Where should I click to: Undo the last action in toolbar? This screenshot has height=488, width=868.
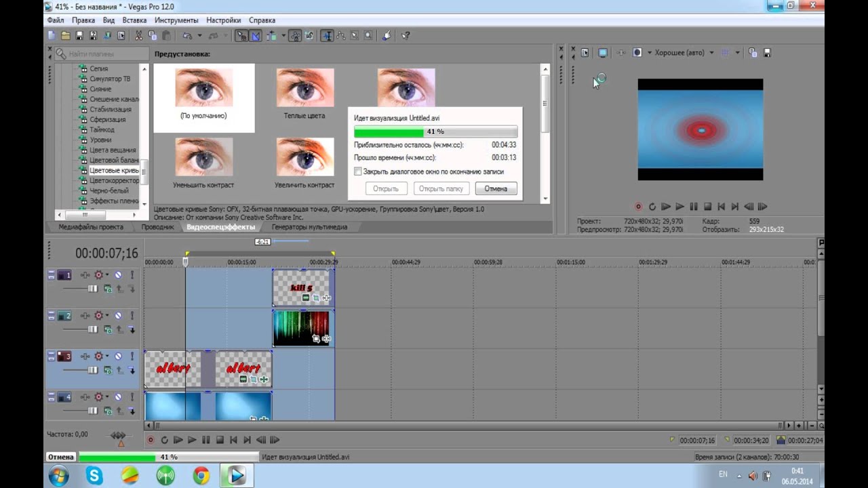tap(188, 35)
